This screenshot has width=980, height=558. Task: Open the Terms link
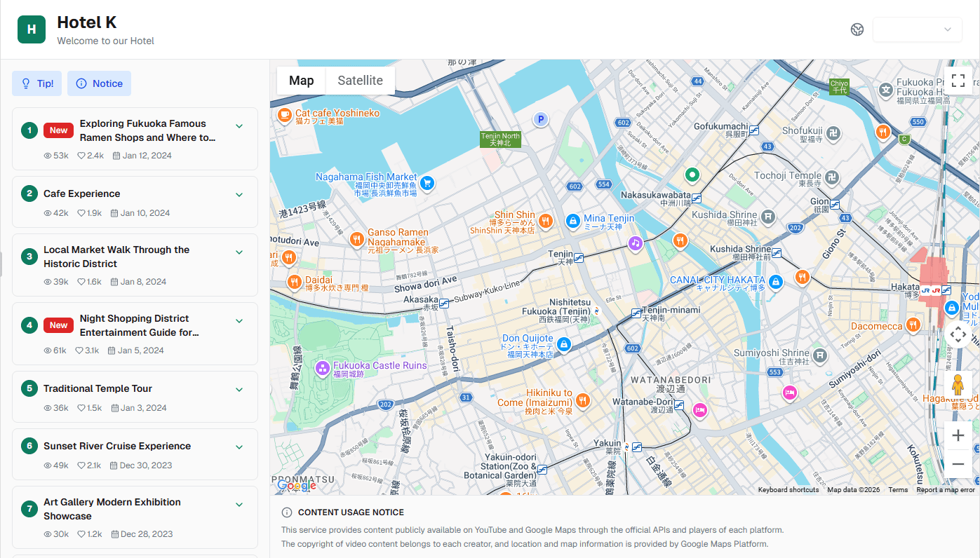click(x=899, y=489)
